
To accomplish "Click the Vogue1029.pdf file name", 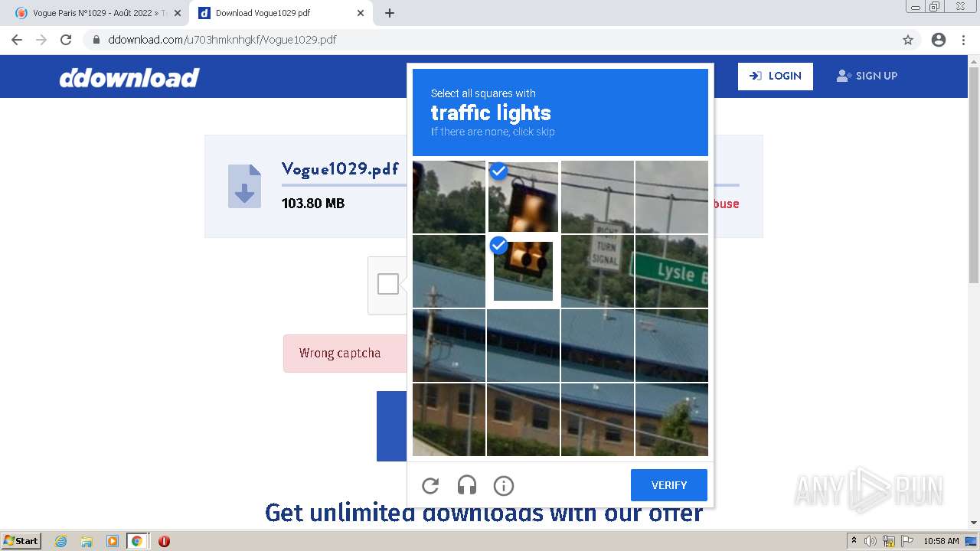I will click(x=340, y=168).
